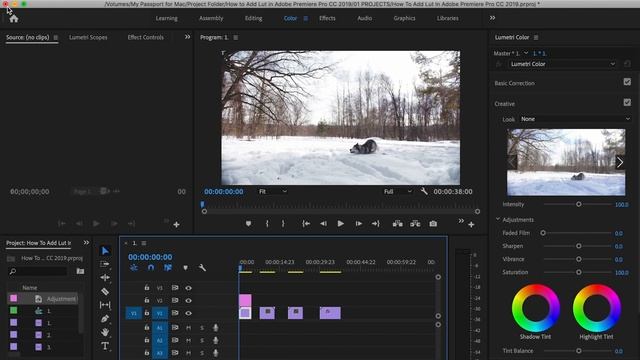Open the Full playback resolution dropdown
640x360 pixels.
pyautogui.click(x=398, y=191)
